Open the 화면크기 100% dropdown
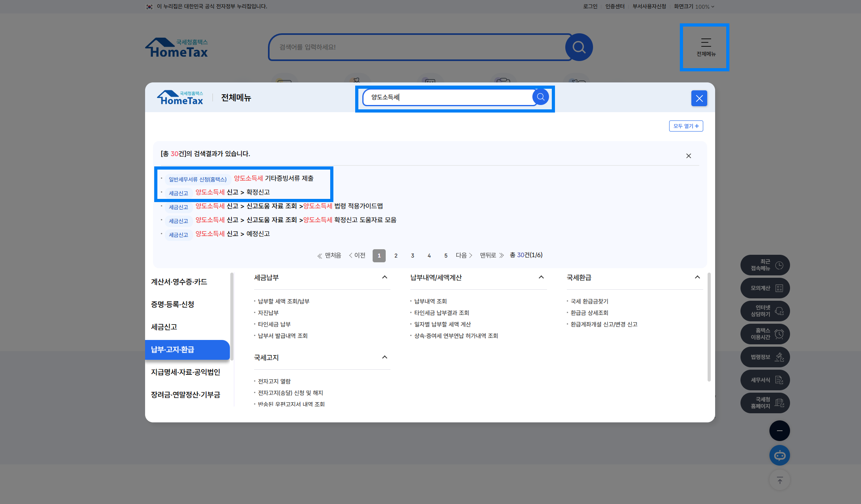Image resolution: width=861 pixels, height=504 pixels. tap(704, 7)
